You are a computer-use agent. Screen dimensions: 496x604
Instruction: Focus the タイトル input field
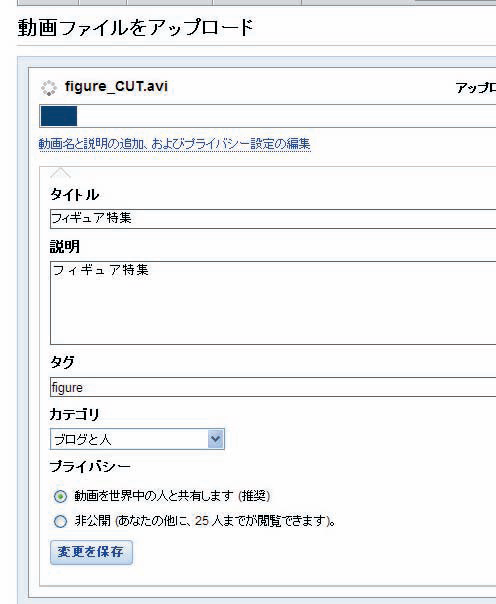(x=273, y=219)
